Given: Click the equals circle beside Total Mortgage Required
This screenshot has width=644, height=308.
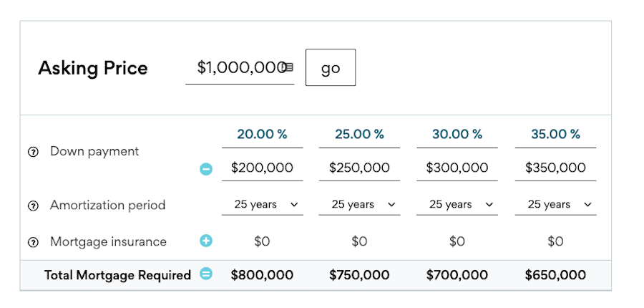Looking at the screenshot, I should (206, 274).
